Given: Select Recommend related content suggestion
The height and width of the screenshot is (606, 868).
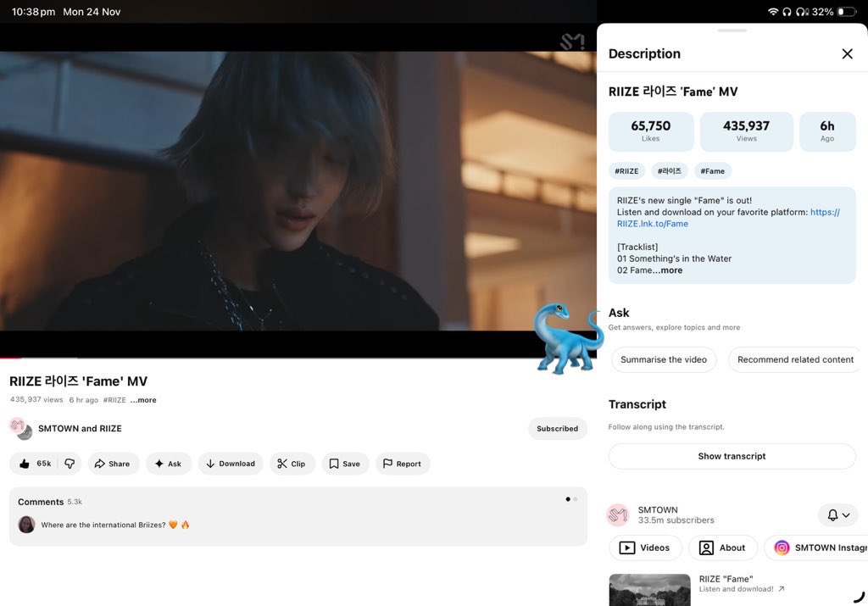Looking at the screenshot, I should (x=795, y=359).
